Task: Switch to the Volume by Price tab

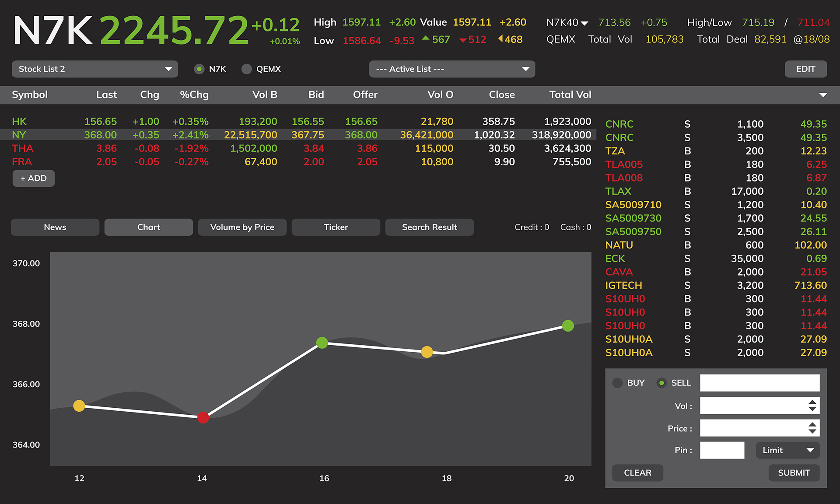Action: [x=242, y=227]
